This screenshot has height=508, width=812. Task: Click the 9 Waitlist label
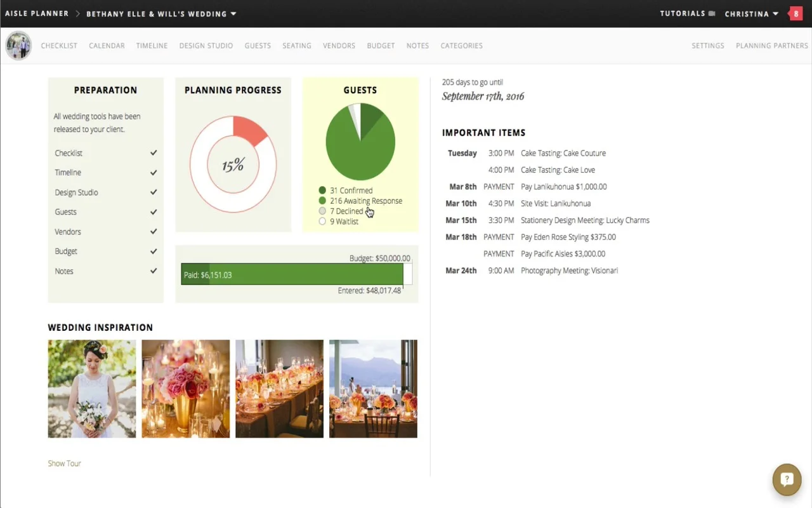coord(344,222)
